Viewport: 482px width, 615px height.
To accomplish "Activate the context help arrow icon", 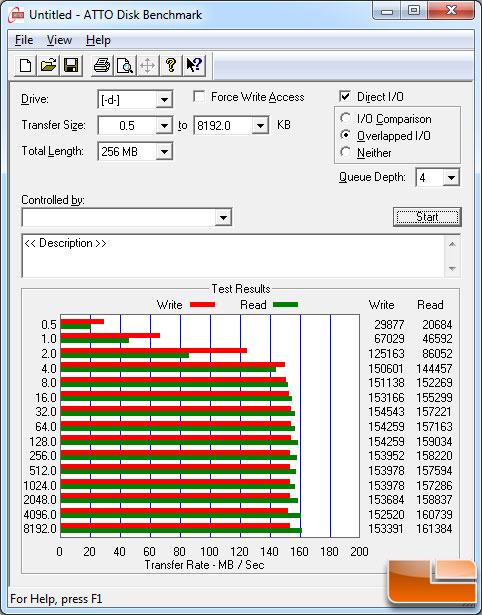I will point(194,65).
